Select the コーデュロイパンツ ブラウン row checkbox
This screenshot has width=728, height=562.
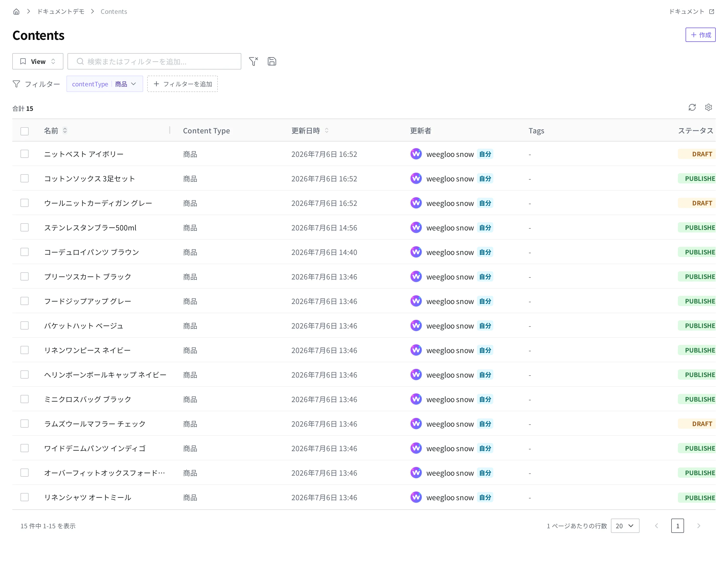[24, 252]
